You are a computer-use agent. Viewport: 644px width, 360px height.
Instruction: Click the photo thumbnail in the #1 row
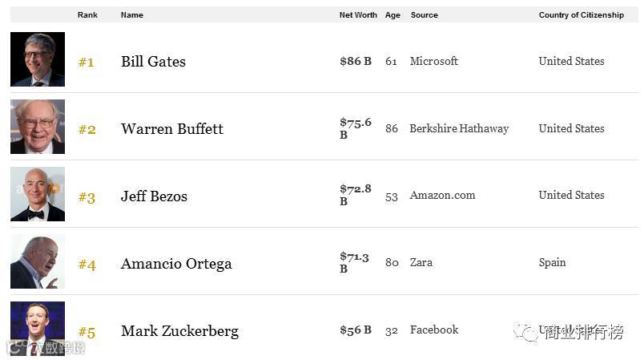pyautogui.click(x=38, y=59)
